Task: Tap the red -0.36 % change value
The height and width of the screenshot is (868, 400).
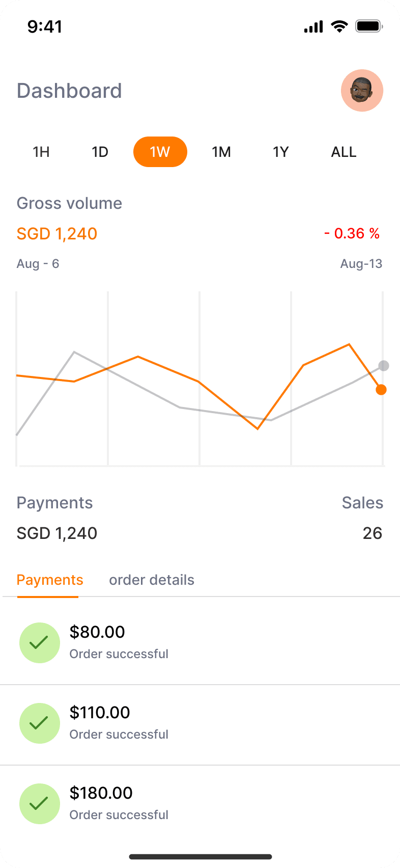Action: pyautogui.click(x=352, y=234)
